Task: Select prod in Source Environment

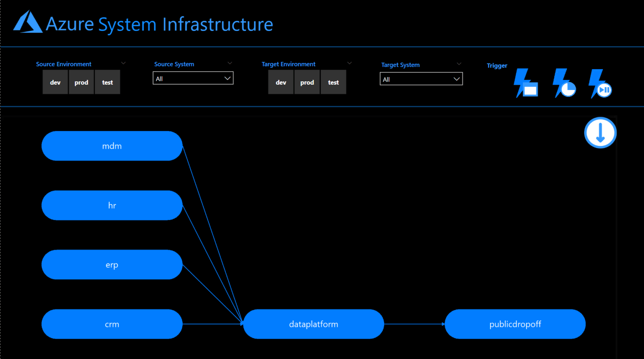Action: click(81, 82)
